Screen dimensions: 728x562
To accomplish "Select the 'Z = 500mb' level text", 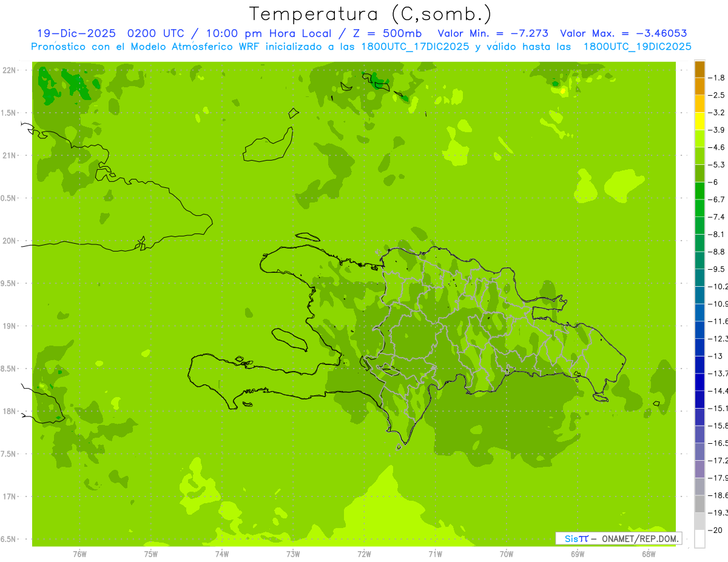I will pos(387,33).
